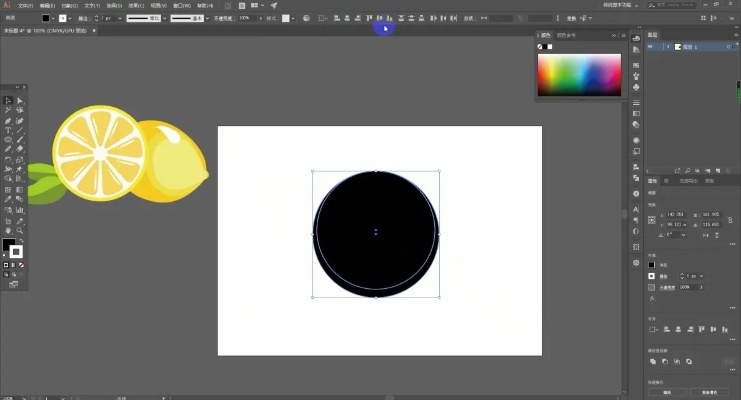Open workspace switcher dropdown at top right
Viewport: 741px width, 400px height.
pyautogui.click(x=637, y=5)
